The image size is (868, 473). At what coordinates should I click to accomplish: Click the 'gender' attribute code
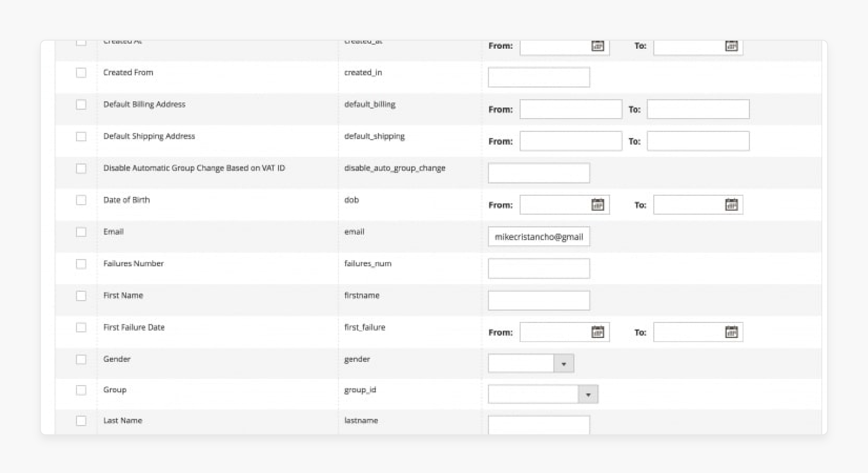[x=357, y=359]
